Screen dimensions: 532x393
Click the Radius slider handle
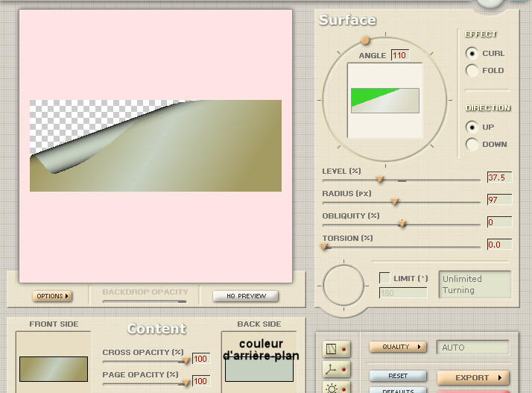tap(395, 201)
